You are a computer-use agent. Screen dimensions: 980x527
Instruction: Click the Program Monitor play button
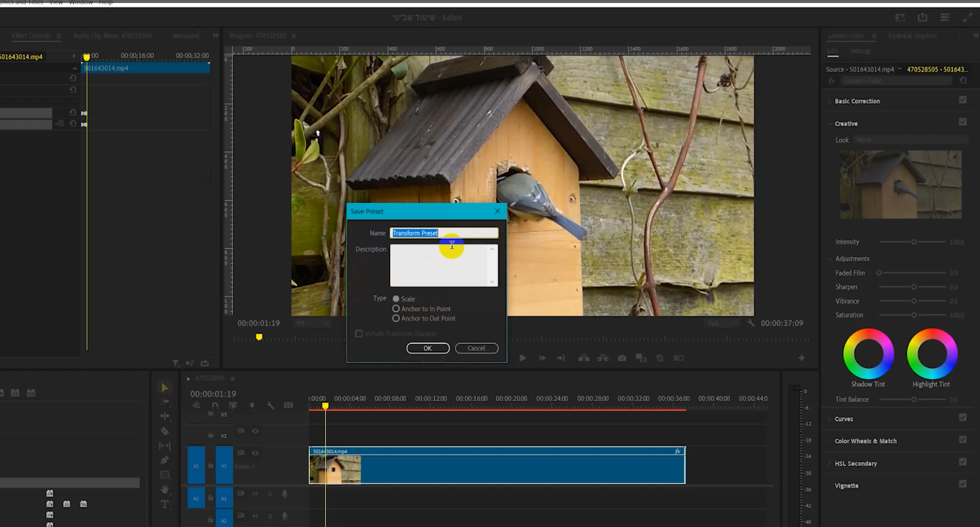coord(523,358)
